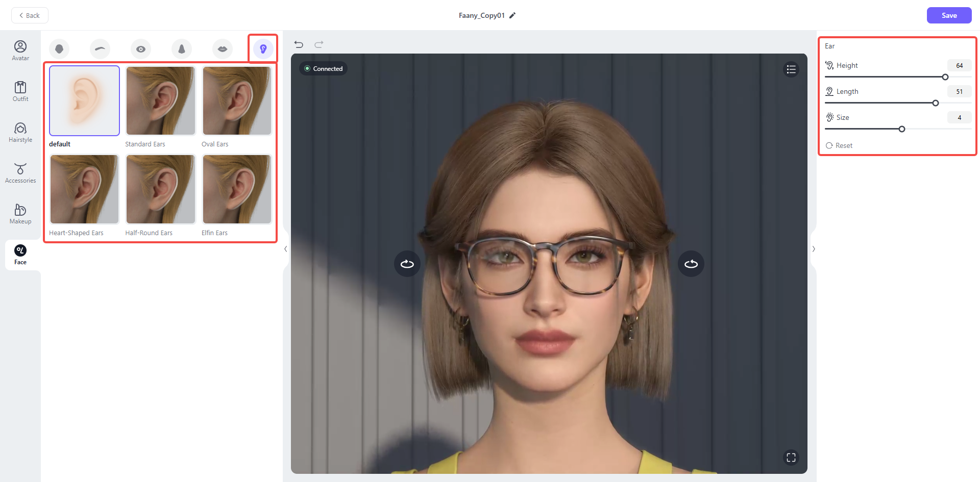Save the avatar
The width and height of the screenshot is (980, 482).
click(949, 15)
